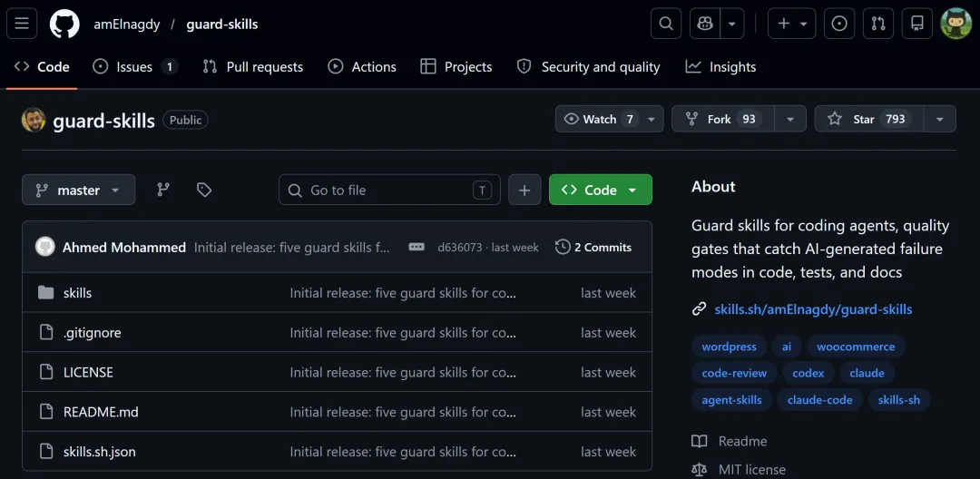Go to GitHub homepage via Octocat logo
This screenshot has width=980, height=479.
[x=65, y=24]
